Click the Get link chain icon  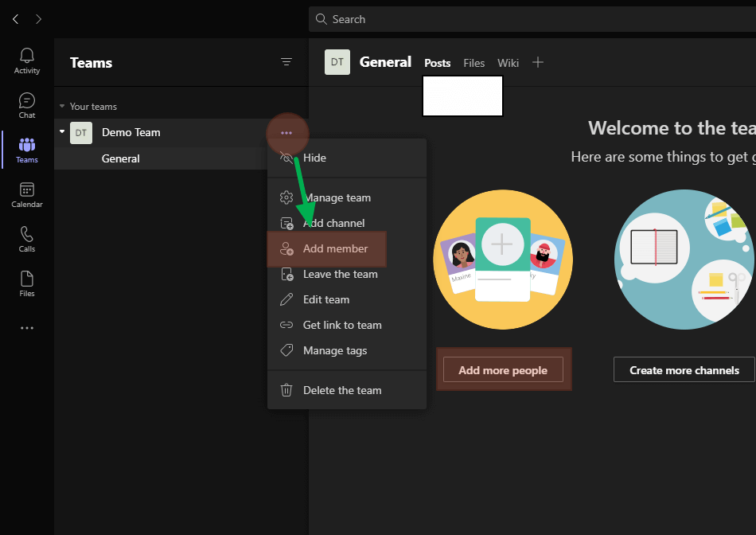tap(286, 325)
